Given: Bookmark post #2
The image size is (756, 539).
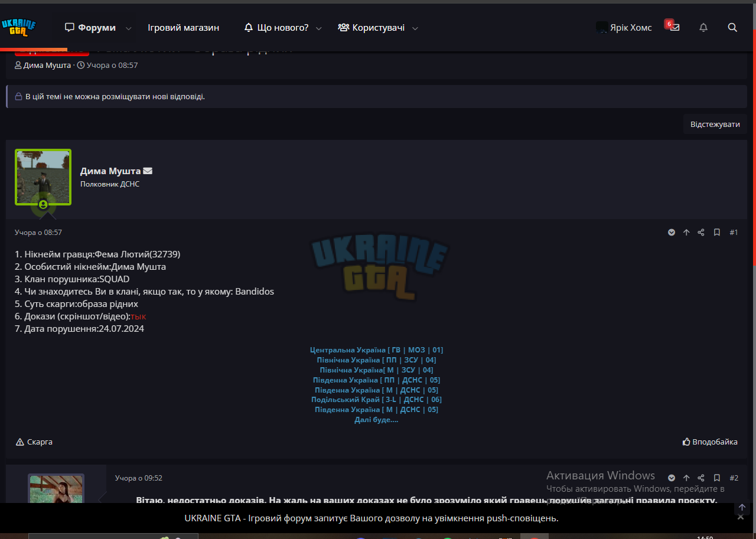Looking at the screenshot, I should 717,478.
